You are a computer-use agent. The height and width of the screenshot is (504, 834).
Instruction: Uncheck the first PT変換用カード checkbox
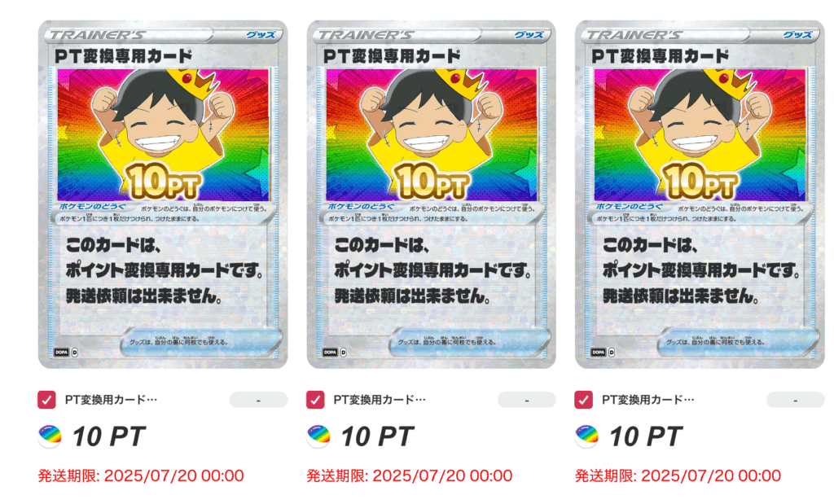coord(46,400)
